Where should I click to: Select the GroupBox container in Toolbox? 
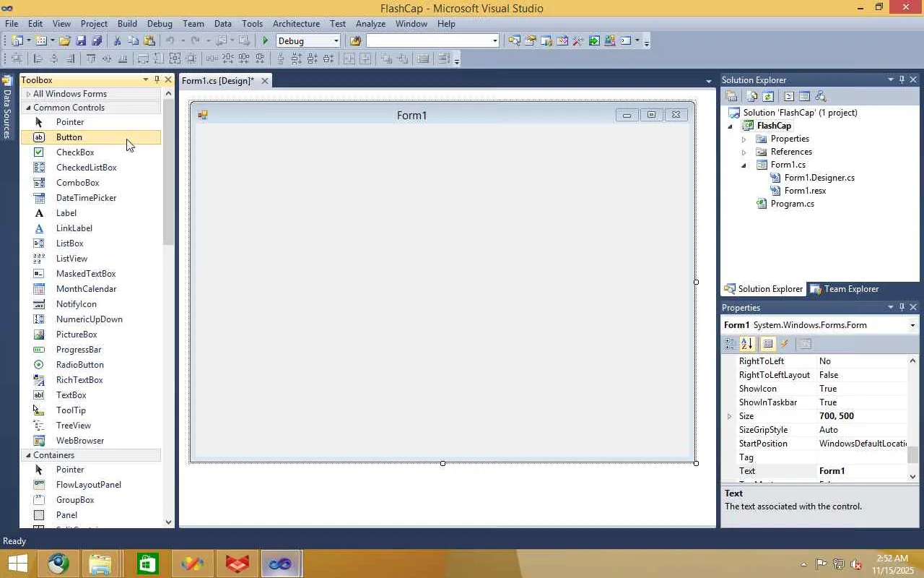coord(90,500)
